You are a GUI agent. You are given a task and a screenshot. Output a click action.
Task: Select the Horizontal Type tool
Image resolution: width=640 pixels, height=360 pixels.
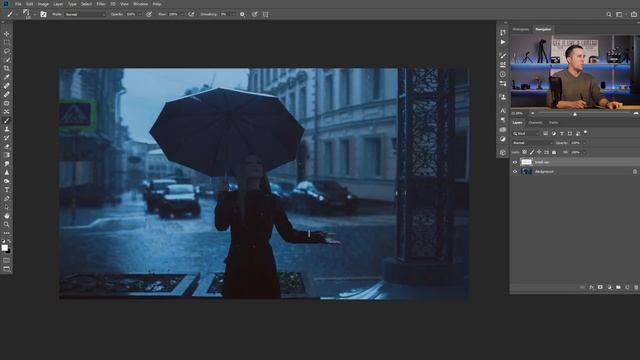point(7,190)
